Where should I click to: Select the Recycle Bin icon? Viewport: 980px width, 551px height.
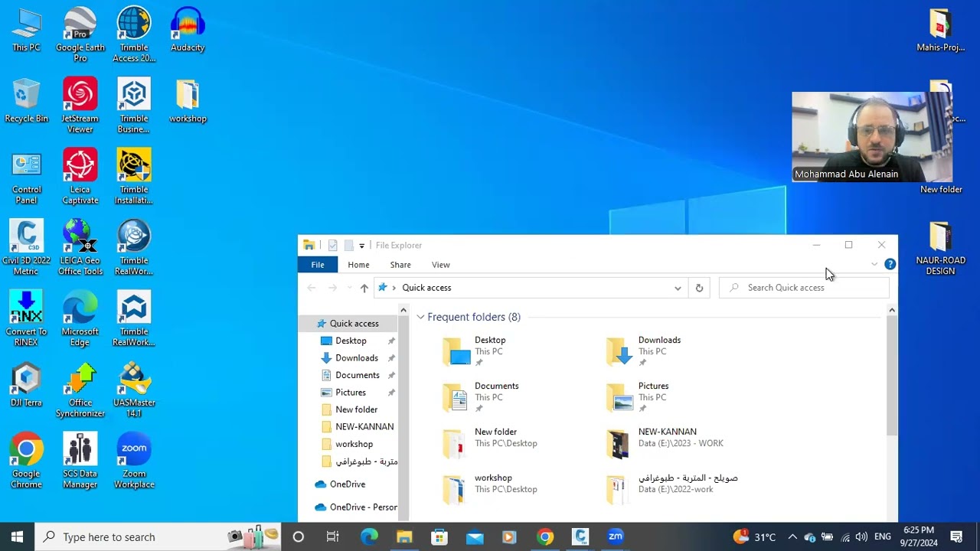click(26, 100)
